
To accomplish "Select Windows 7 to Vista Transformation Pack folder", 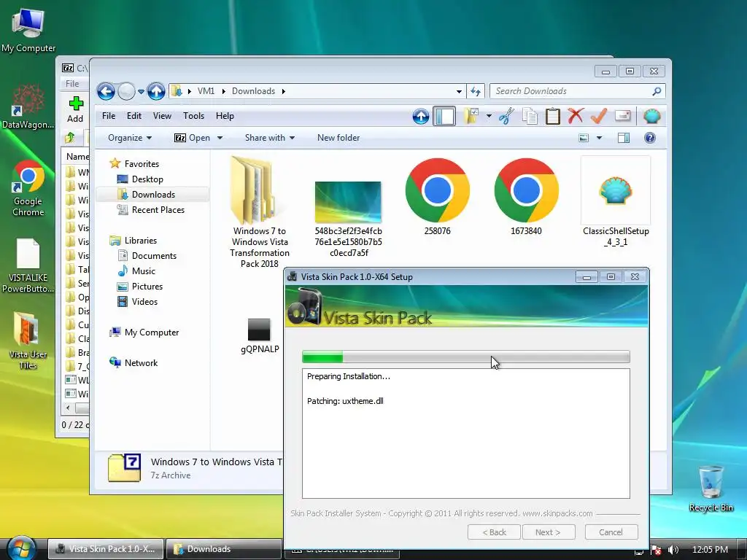I will pos(259,212).
